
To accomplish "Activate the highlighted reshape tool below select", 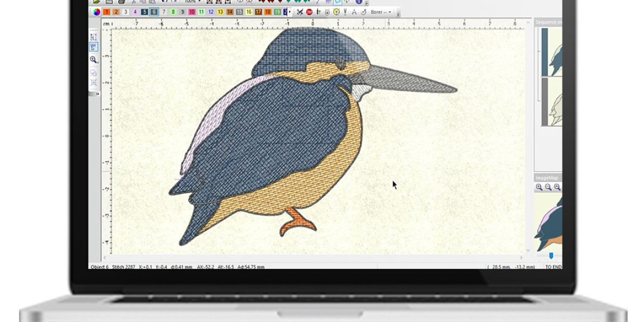I will tap(93, 47).
